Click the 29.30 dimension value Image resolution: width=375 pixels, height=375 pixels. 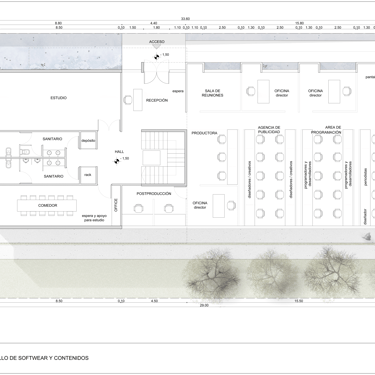[x=204, y=305]
